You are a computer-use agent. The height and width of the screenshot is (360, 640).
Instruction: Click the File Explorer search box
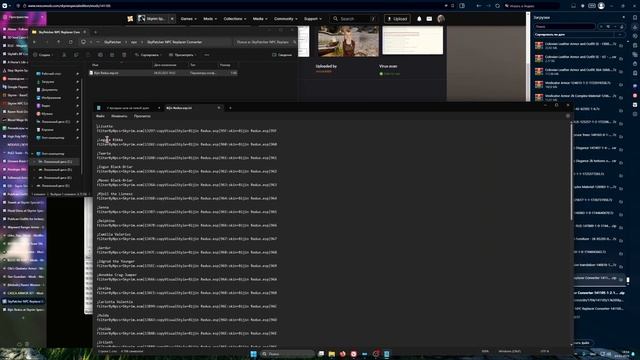264,42
